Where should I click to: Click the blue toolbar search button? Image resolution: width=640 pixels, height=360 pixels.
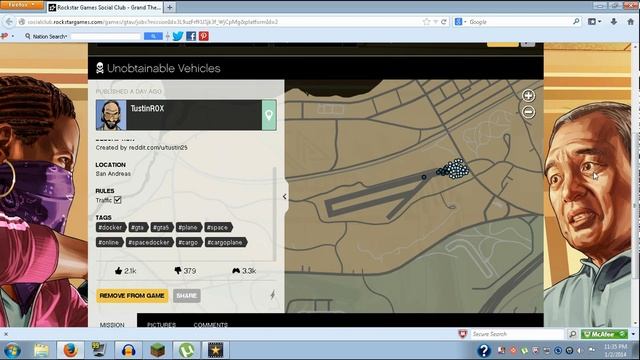(153, 36)
